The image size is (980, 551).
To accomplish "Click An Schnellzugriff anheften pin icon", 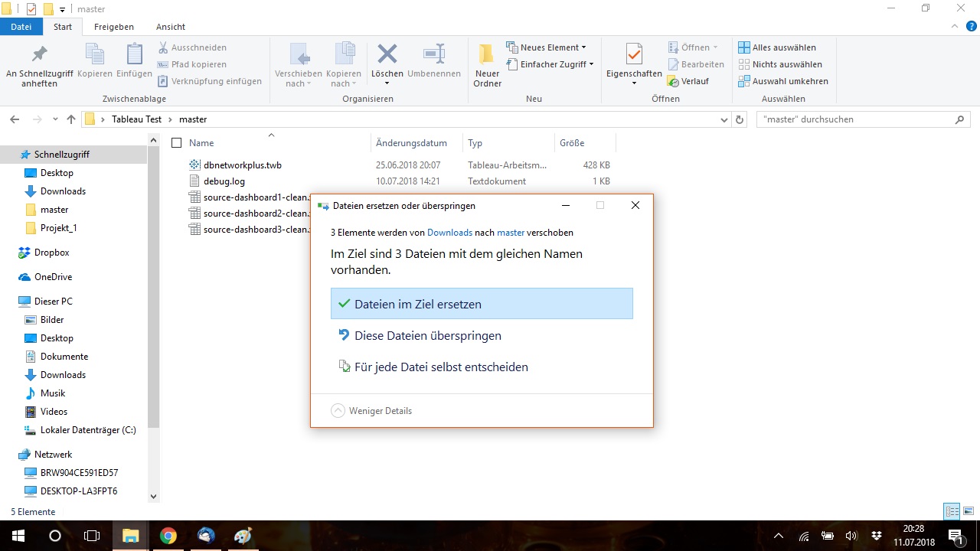I will click(x=39, y=55).
